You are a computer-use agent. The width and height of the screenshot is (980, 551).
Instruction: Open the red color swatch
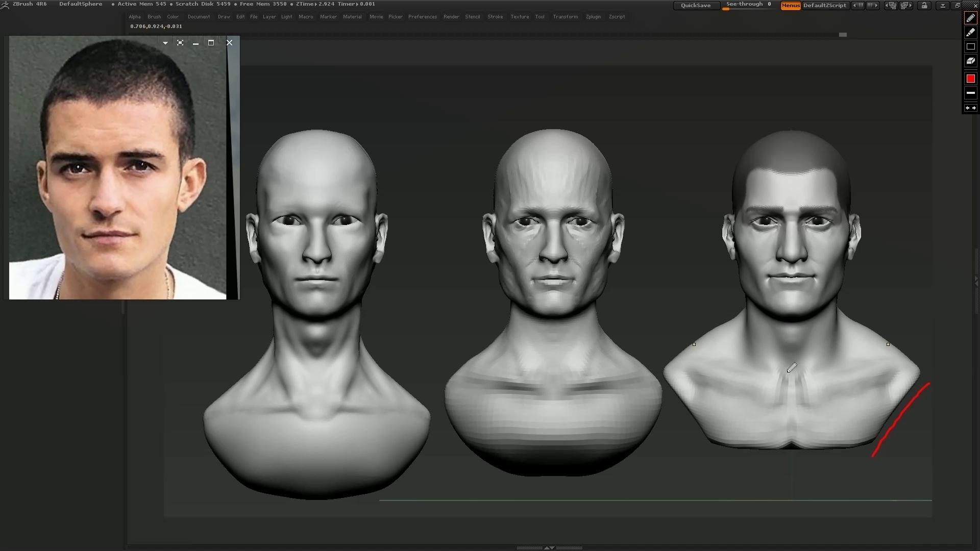coord(970,79)
